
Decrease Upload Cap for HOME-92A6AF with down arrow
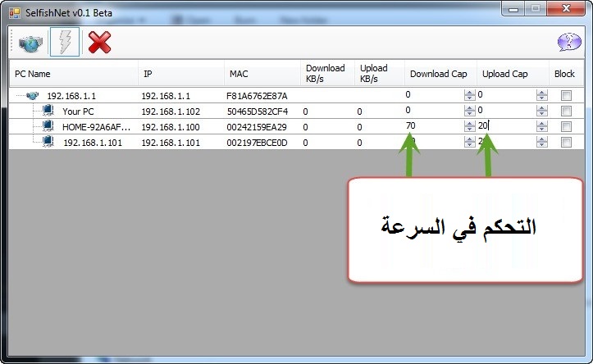[541, 130]
